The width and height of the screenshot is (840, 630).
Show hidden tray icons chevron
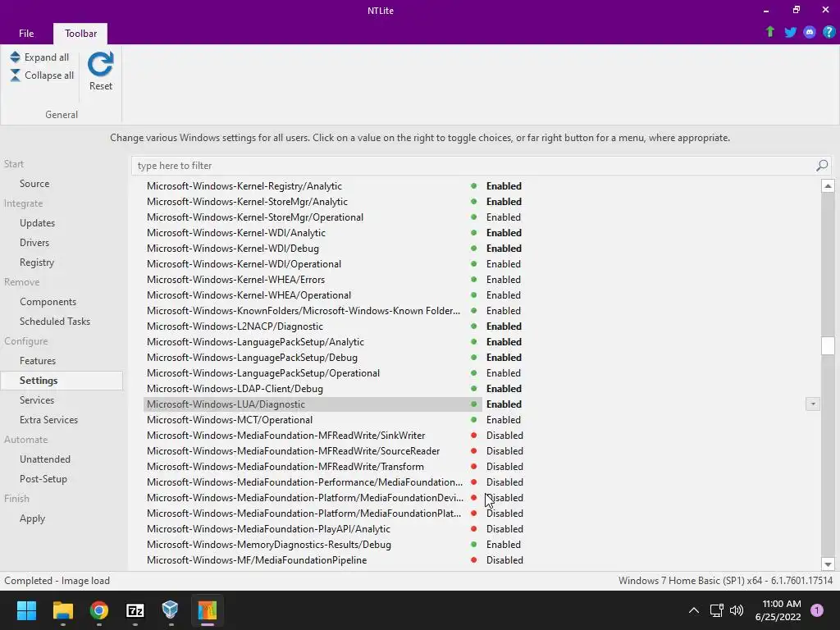point(694,610)
